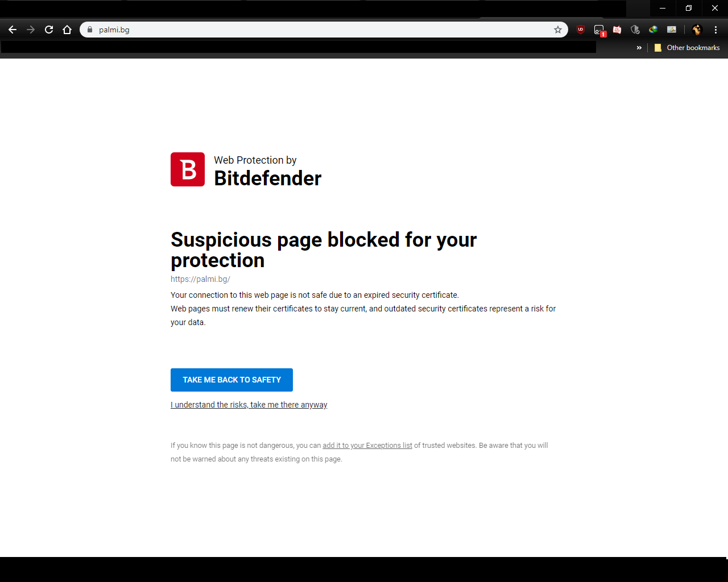This screenshot has height=582, width=728.
Task: Open the home page via home icon
Action: pos(67,30)
